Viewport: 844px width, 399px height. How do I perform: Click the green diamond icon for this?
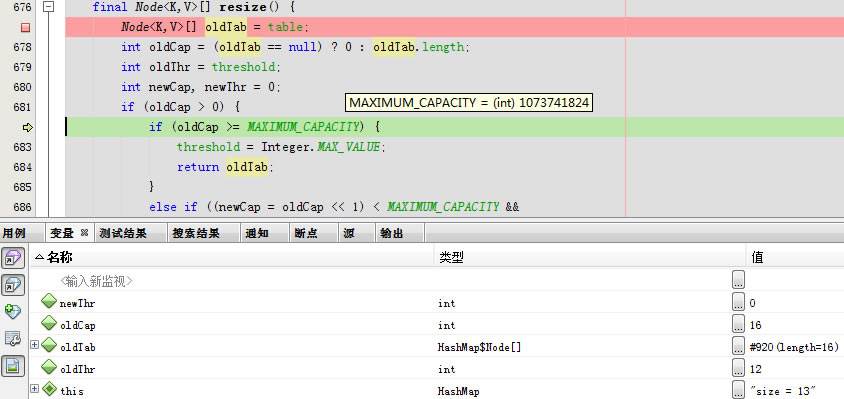[49, 389]
